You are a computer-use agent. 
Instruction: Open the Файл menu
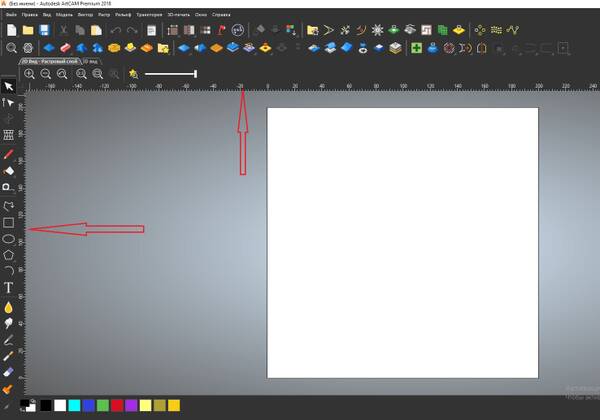pyautogui.click(x=11, y=15)
